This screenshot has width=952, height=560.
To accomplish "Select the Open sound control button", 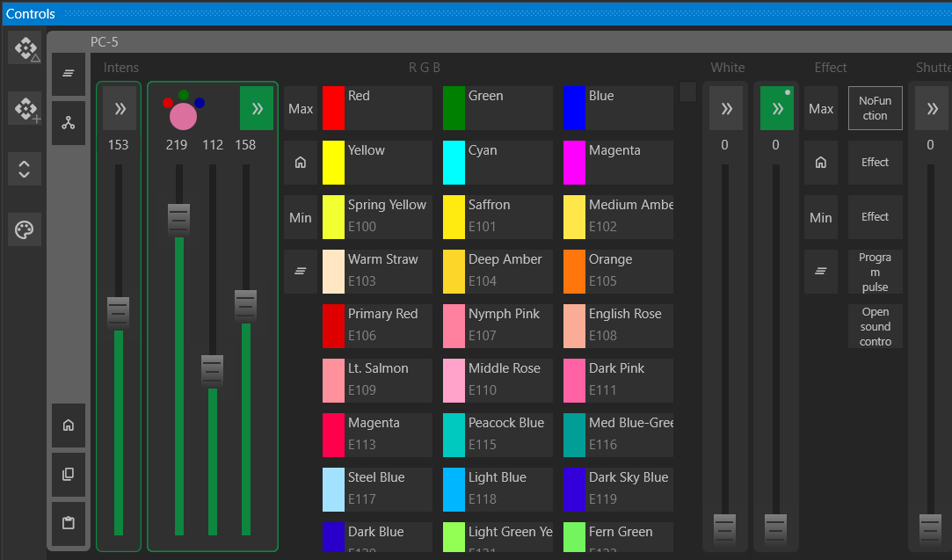I will 875,326.
